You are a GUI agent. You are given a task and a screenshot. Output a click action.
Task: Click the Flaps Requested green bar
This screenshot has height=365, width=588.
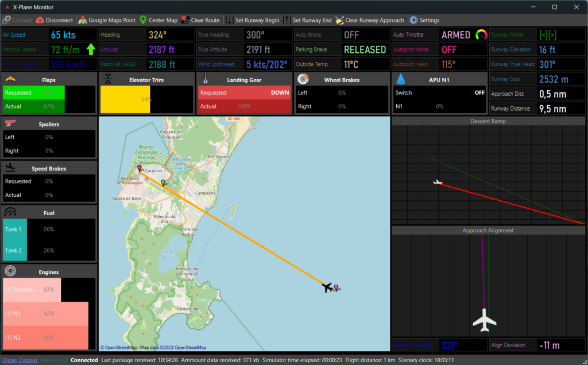34,92
